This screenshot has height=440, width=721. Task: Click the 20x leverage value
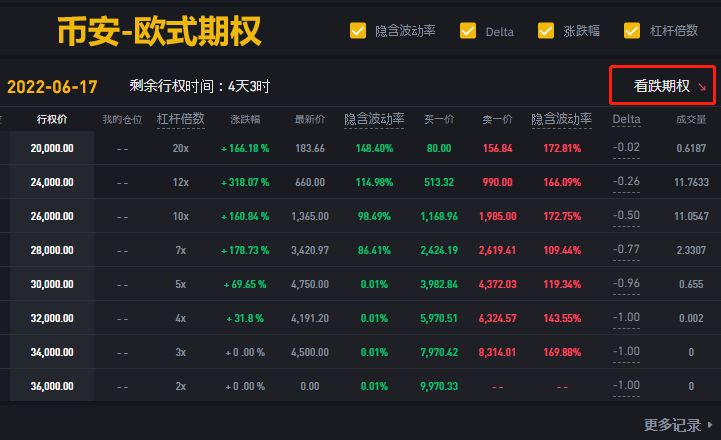point(180,148)
